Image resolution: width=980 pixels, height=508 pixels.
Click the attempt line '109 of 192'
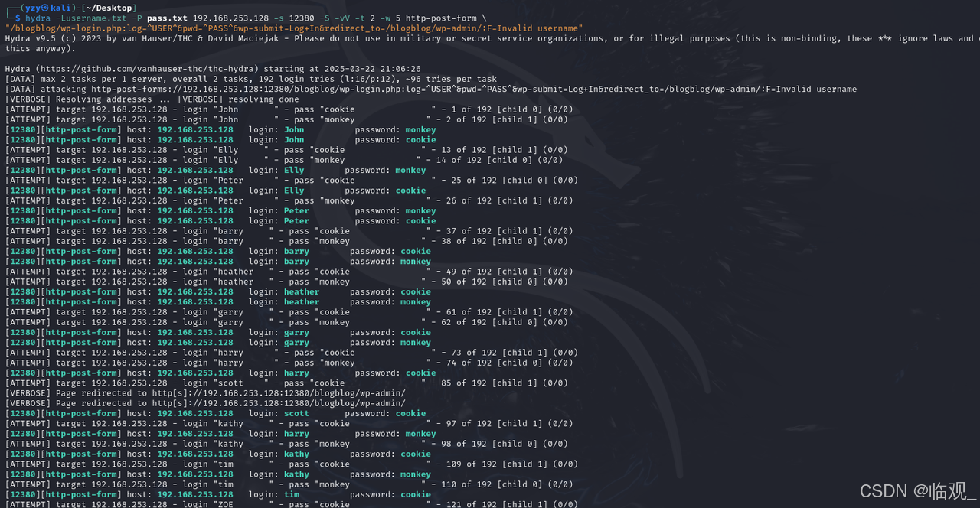292,464
